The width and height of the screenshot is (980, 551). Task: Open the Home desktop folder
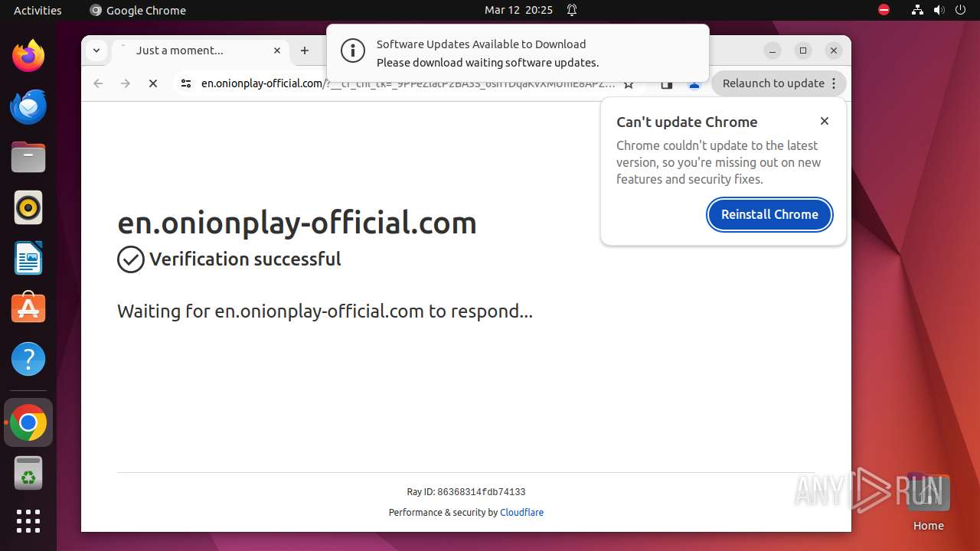point(928,501)
